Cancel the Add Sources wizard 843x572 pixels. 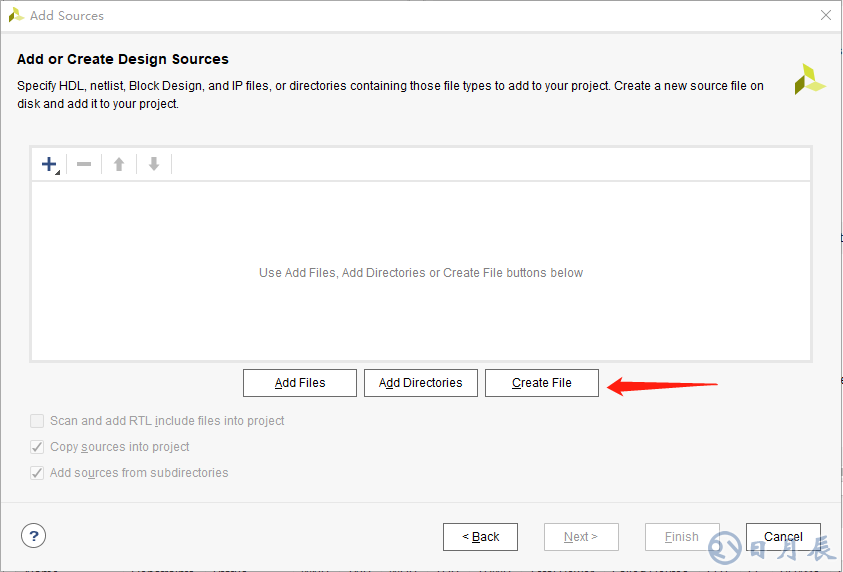click(783, 537)
